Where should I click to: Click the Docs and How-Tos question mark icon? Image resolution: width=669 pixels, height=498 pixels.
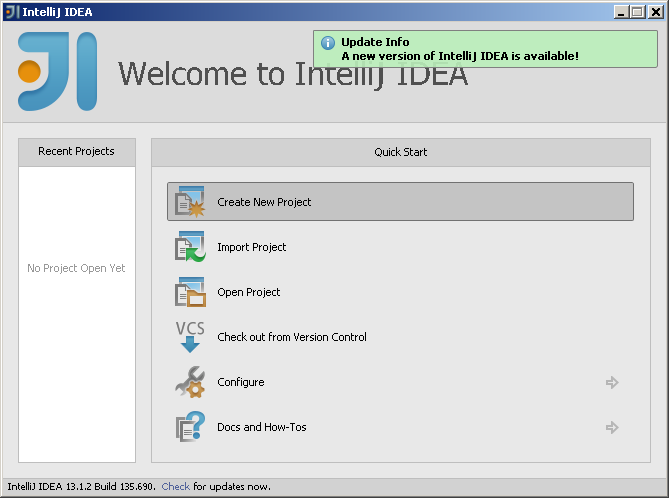click(190, 427)
